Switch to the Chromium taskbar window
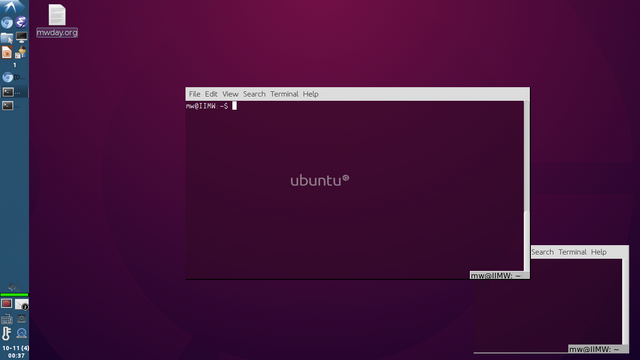 [x=14, y=77]
